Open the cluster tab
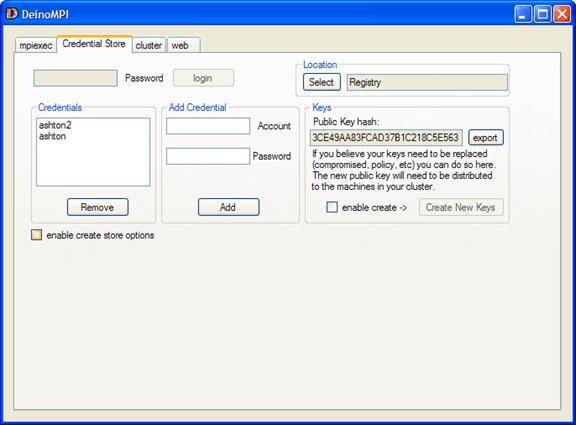Screen dimensions: 576x425 point(149,45)
